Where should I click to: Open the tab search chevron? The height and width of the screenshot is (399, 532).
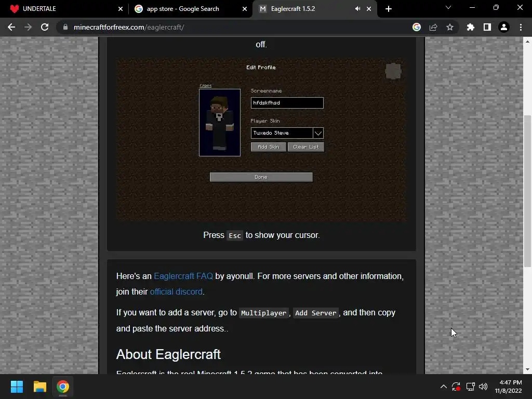[448, 7]
